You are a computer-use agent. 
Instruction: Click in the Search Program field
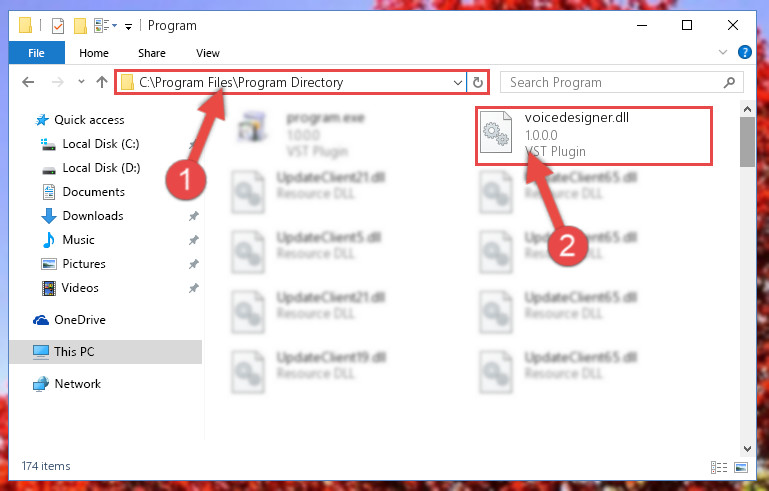(x=613, y=82)
